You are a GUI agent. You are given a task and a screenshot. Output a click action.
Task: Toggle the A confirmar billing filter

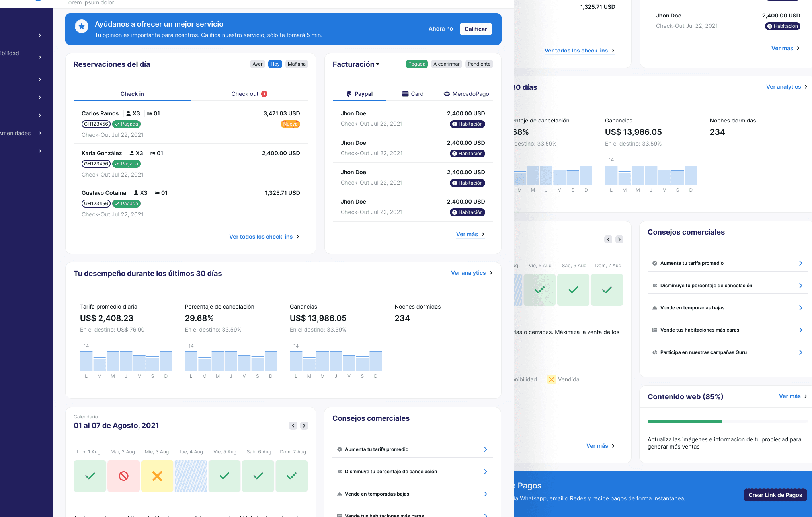click(x=446, y=64)
